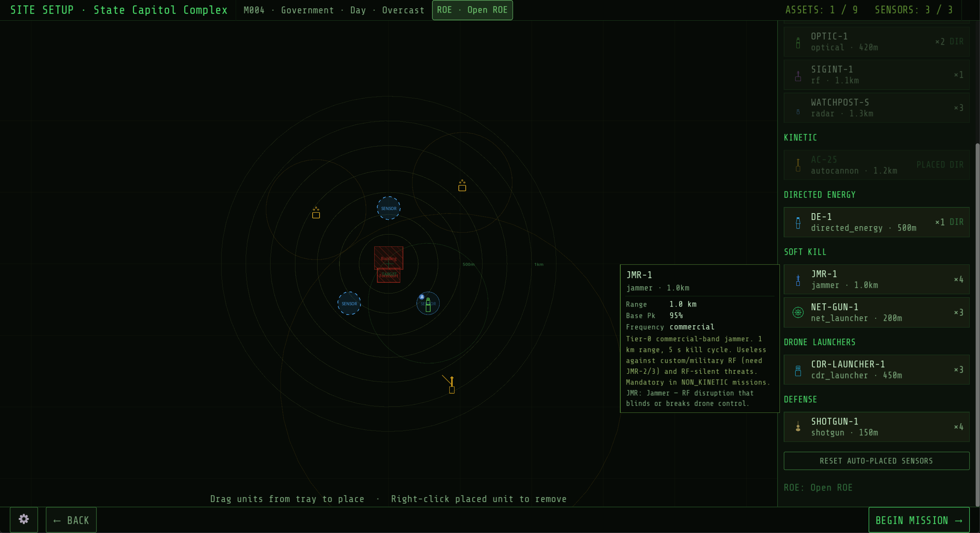
Task: Click the AC-25 autocannon icon in tray
Action: tap(798, 165)
